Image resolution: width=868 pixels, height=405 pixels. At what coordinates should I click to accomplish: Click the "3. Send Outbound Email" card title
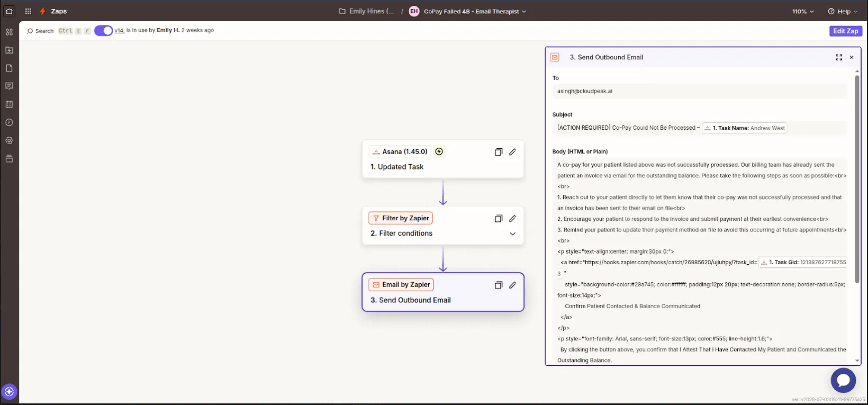pyautogui.click(x=411, y=300)
